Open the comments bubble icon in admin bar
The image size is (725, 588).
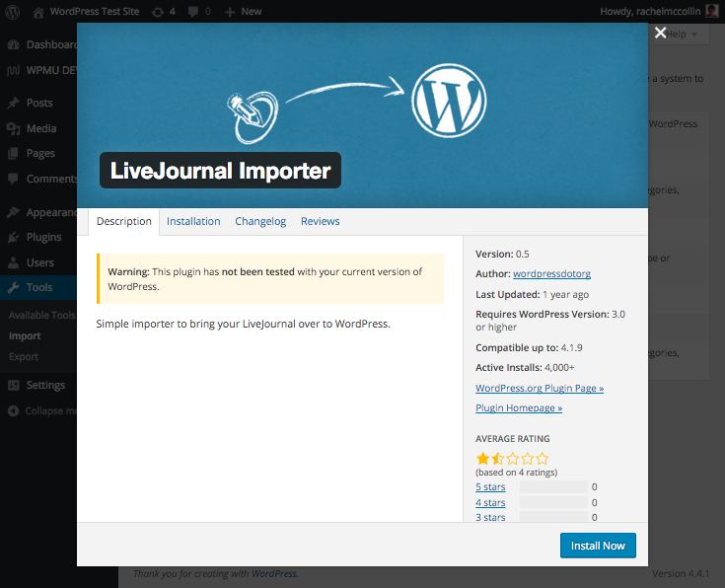[193, 12]
